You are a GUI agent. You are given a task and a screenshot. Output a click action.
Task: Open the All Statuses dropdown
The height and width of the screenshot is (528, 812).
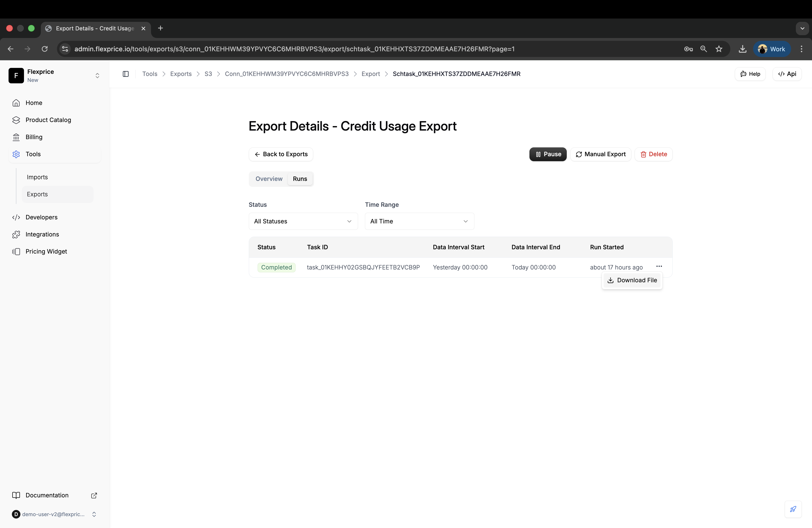[x=303, y=221]
